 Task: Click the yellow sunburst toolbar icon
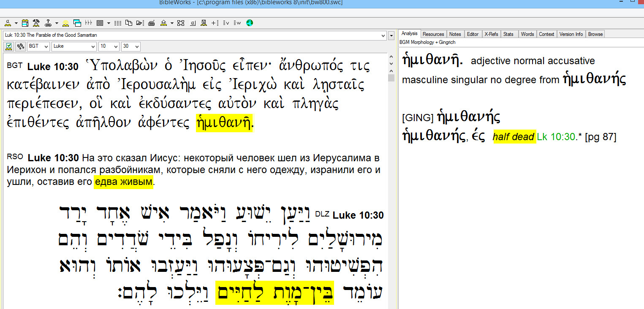(x=65, y=23)
